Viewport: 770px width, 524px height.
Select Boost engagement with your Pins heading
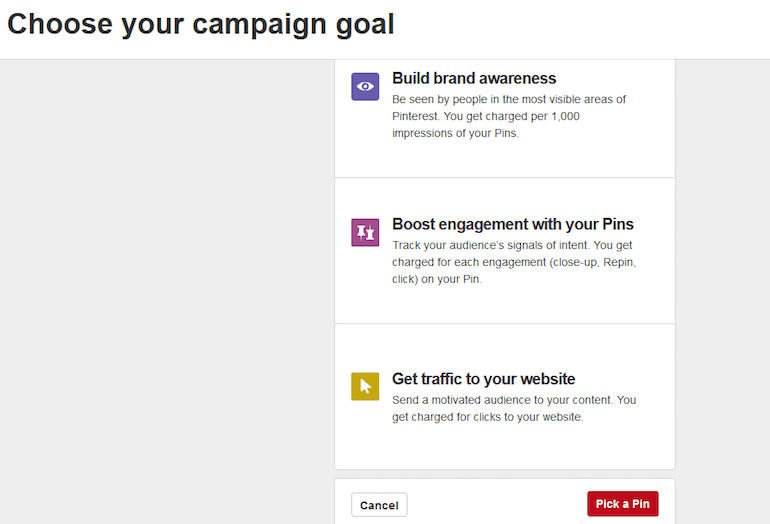[513, 224]
